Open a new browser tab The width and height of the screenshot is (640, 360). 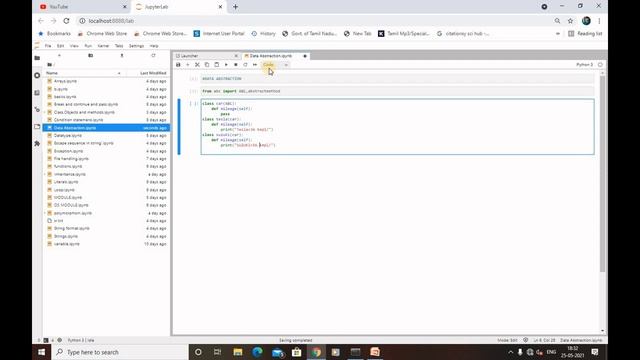tap(236, 7)
